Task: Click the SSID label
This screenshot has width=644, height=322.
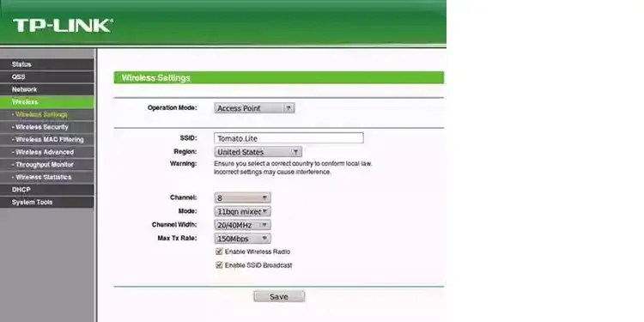Action: click(x=189, y=138)
